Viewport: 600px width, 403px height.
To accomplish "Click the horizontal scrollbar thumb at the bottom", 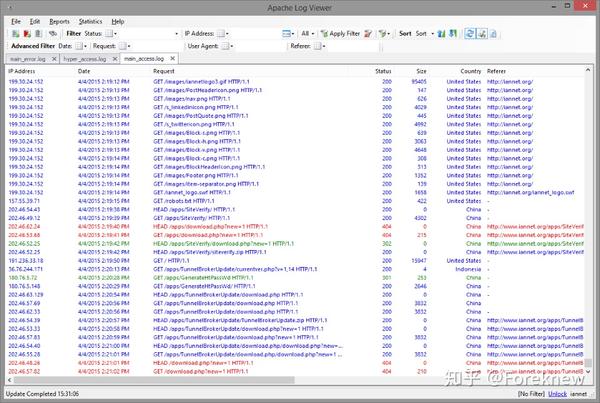I will tap(154, 380).
